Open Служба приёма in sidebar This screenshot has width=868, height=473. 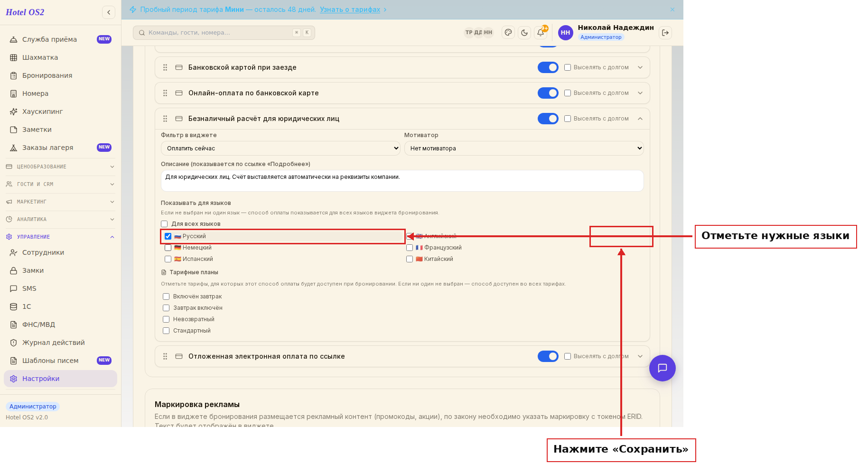click(60, 39)
